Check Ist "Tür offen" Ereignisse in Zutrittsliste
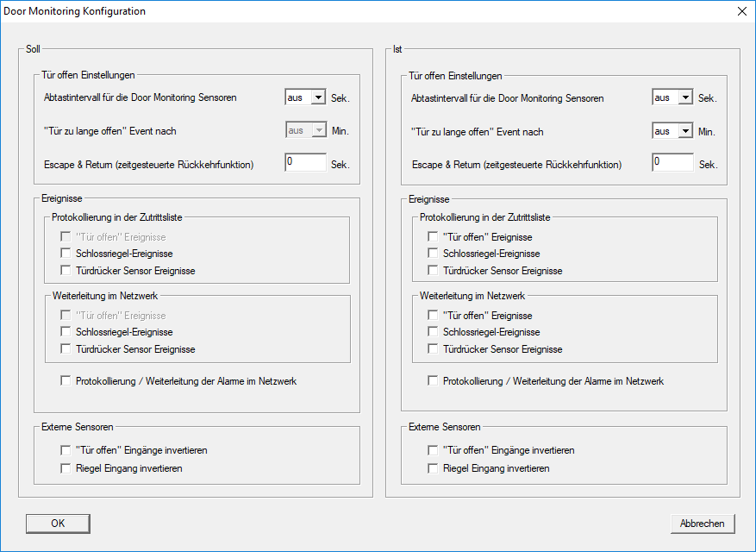This screenshot has height=552, width=756. [433, 236]
